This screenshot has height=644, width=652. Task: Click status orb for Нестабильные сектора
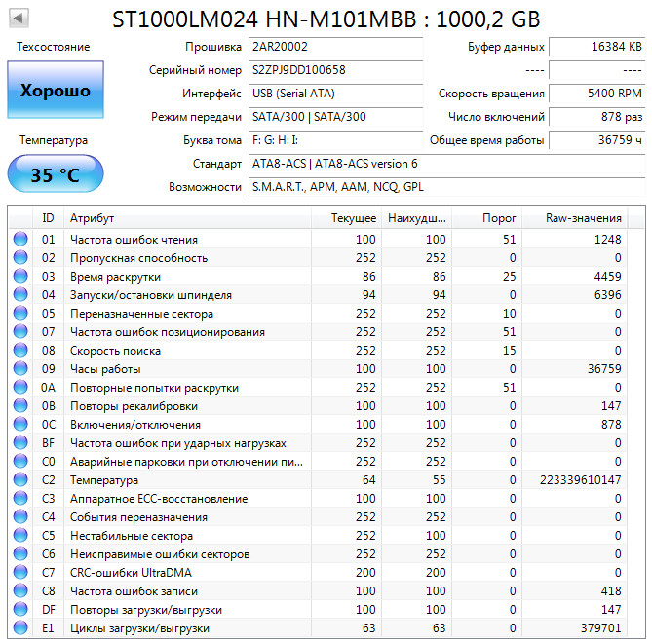pyautogui.click(x=20, y=535)
